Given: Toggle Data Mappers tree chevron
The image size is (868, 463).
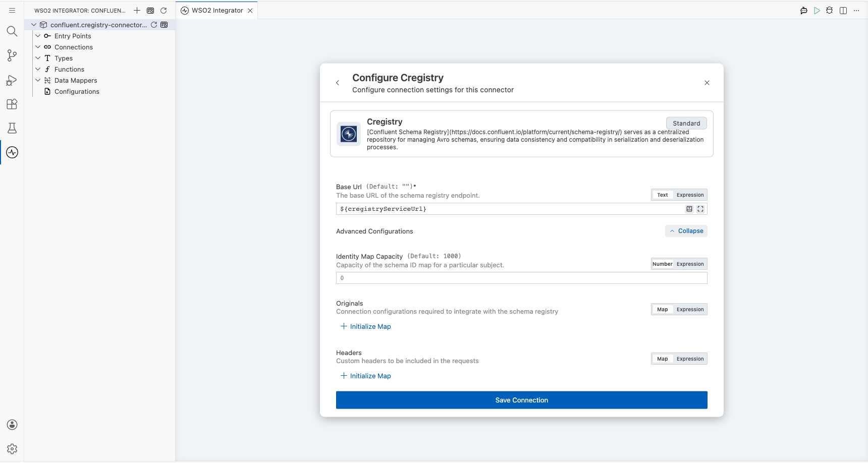Looking at the screenshot, I should (38, 80).
